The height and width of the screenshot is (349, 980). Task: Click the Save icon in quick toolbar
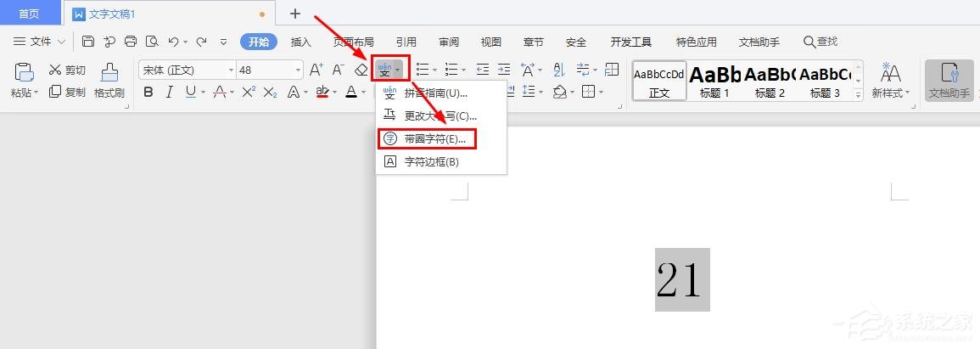(x=88, y=42)
